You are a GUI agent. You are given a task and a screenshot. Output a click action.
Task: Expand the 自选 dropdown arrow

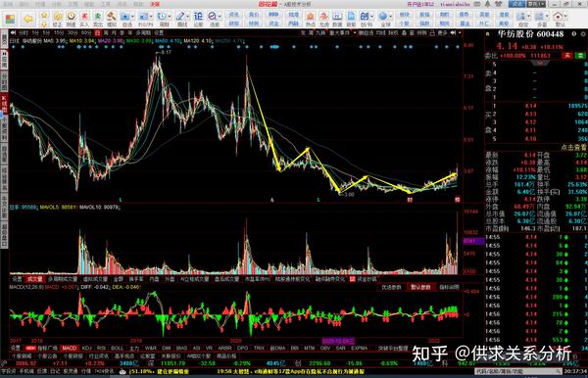coord(132,17)
